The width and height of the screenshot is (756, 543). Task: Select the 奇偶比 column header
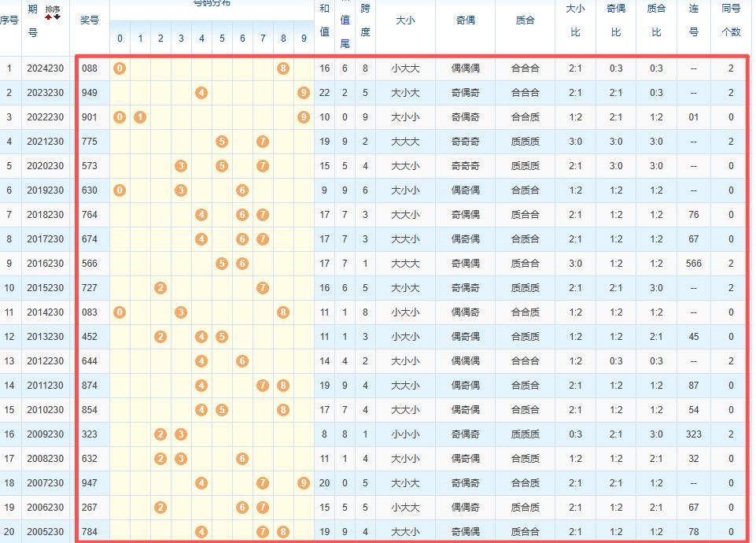click(616, 20)
